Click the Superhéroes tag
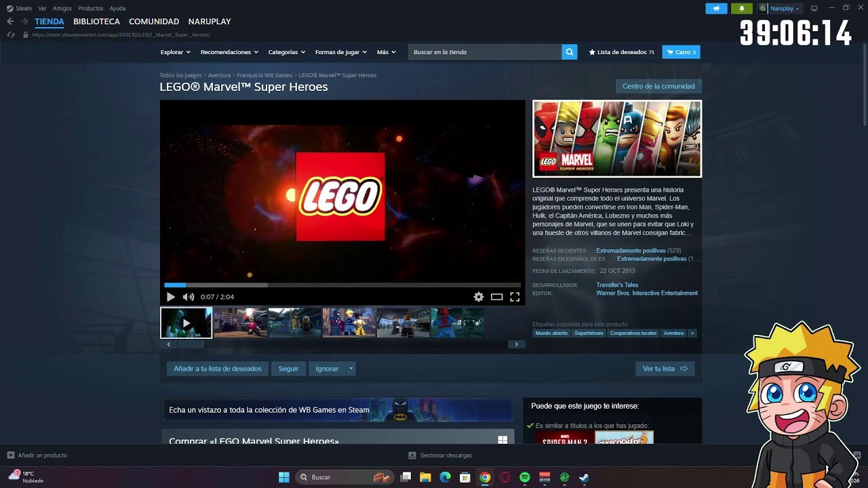868x488 pixels. point(589,333)
